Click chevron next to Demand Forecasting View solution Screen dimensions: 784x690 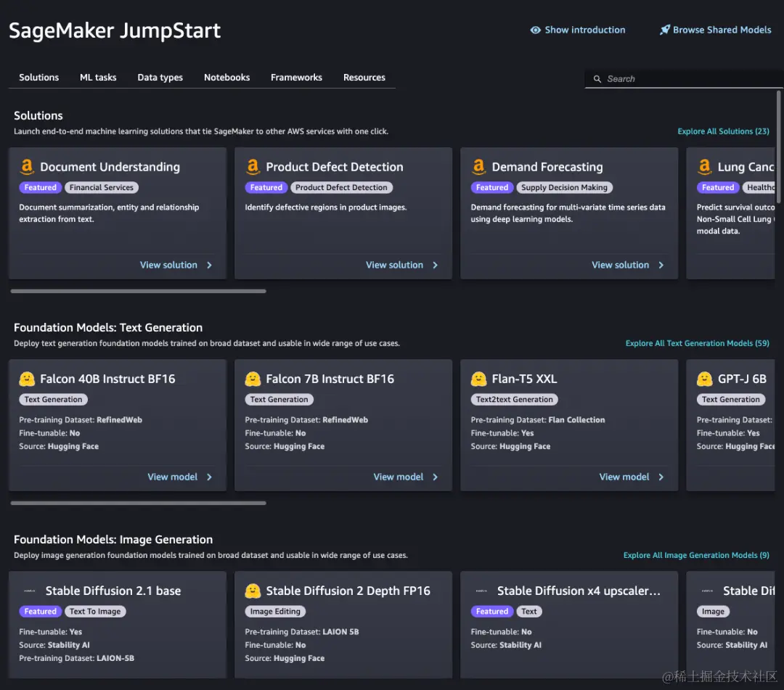point(661,266)
